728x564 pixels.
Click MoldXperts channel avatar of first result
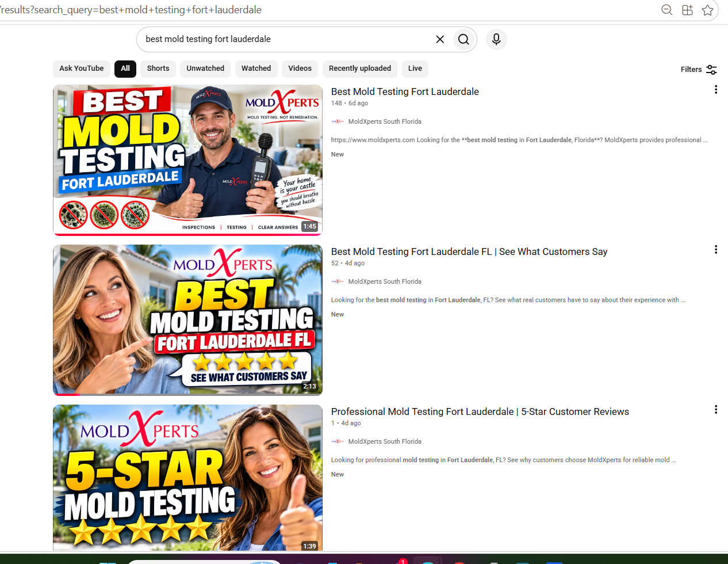click(x=338, y=121)
